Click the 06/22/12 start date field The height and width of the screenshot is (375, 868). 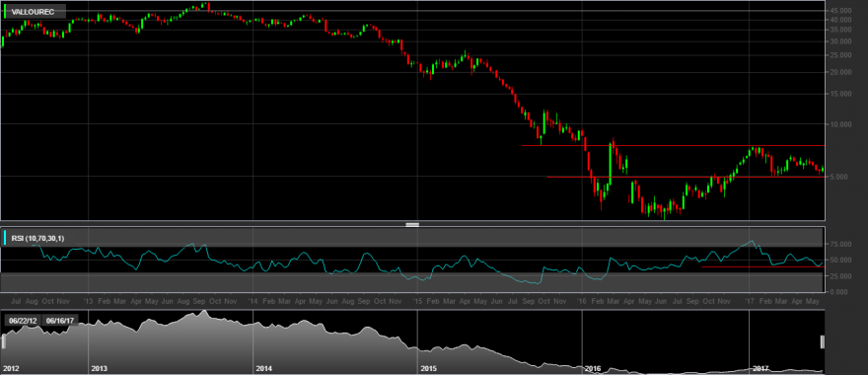tap(22, 320)
